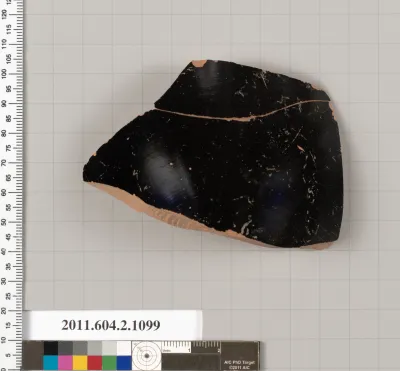The image size is (400, 371).
Task: Click the 20 mark on the vertical ruler
Action: [x=4, y=311]
